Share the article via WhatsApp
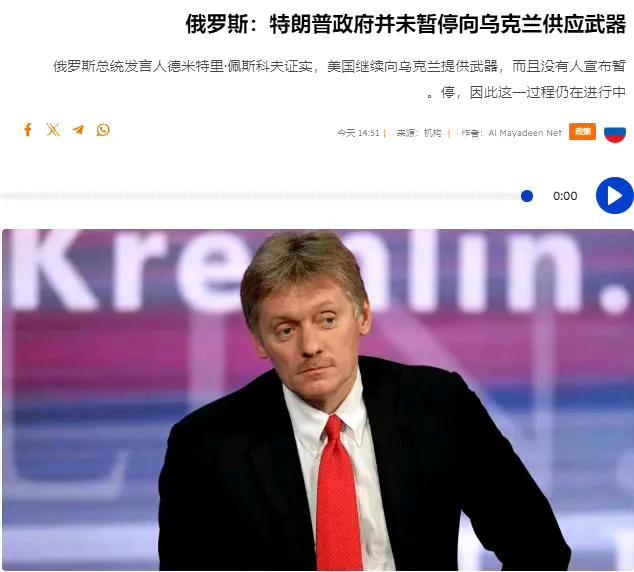The height and width of the screenshot is (572, 634). tap(103, 130)
